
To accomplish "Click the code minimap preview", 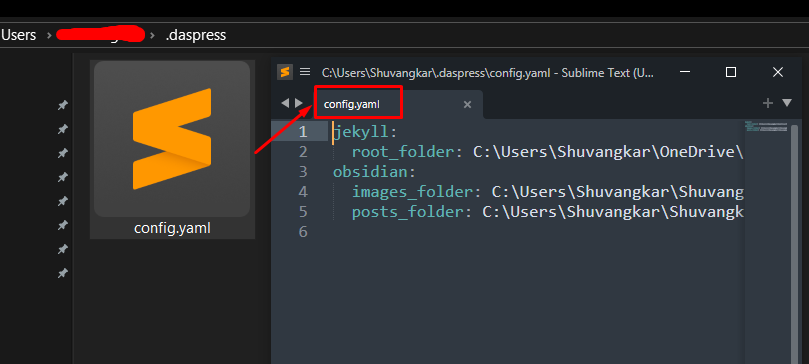I will pos(766,127).
